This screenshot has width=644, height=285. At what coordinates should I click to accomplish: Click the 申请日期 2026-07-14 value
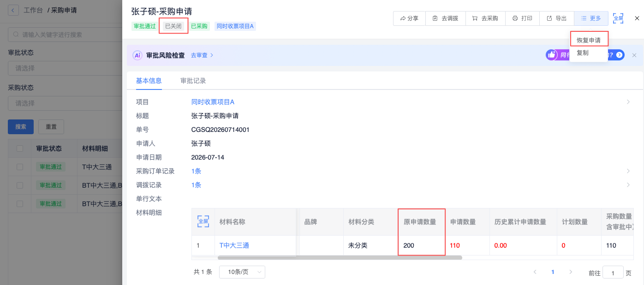tap(208, 157)
